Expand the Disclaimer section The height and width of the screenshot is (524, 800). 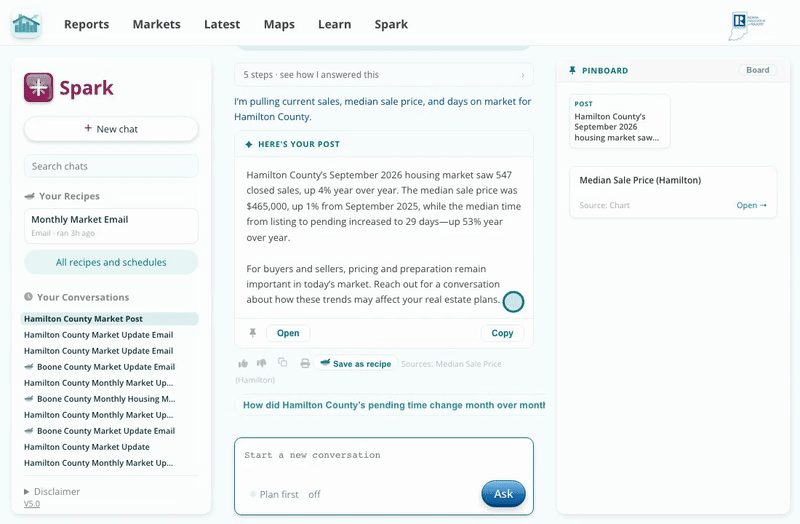(52, 491)
